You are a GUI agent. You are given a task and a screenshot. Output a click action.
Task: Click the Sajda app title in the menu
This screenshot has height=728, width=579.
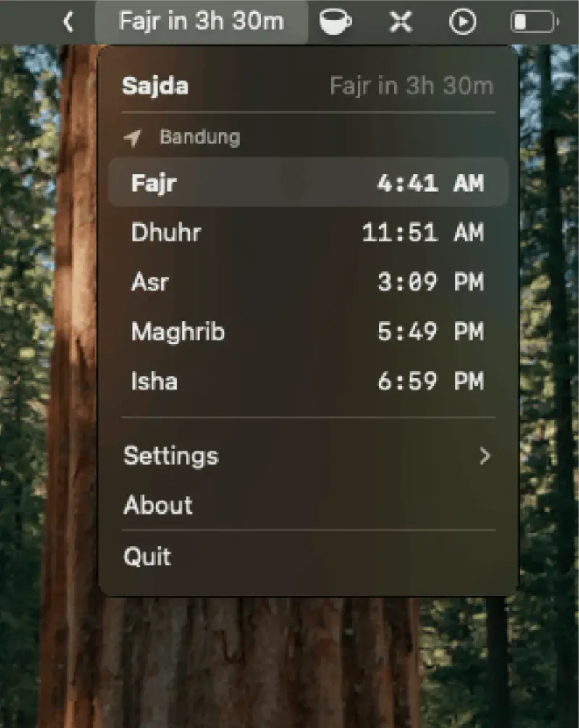(155, 85)
